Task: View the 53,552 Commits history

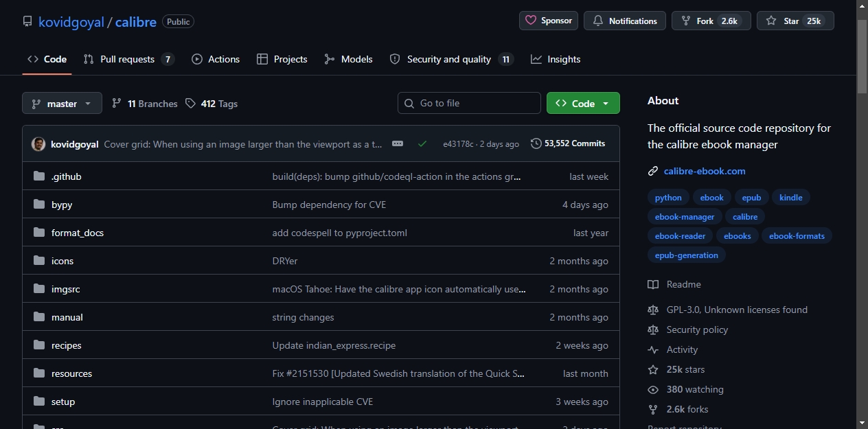Action: click(x=568, y=143)
